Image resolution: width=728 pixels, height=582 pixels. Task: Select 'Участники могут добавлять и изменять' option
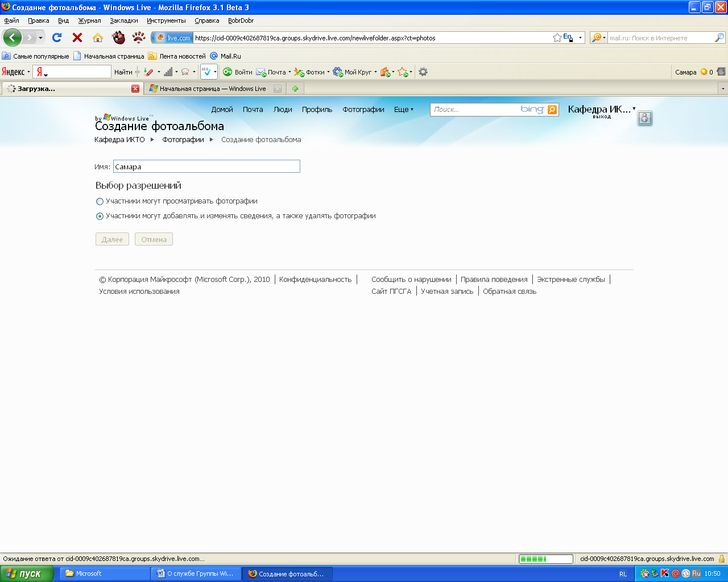click(100, 216)
